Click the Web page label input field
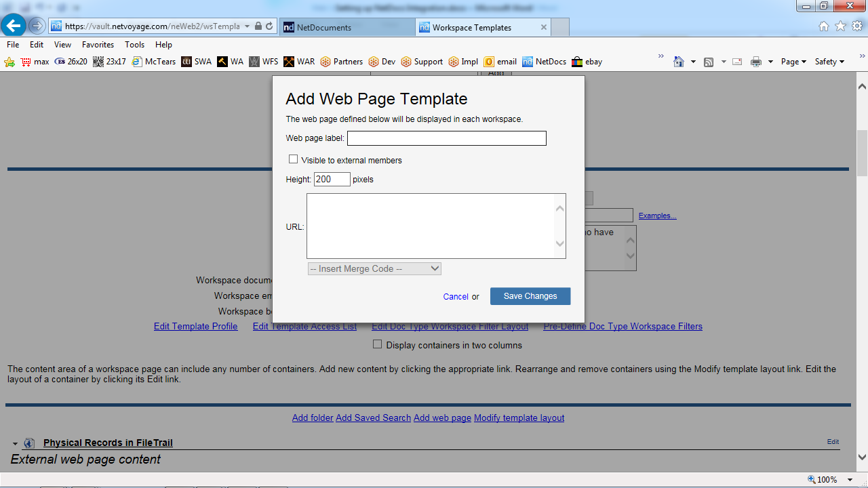This screenshot has height=488, width=868. 447,138
